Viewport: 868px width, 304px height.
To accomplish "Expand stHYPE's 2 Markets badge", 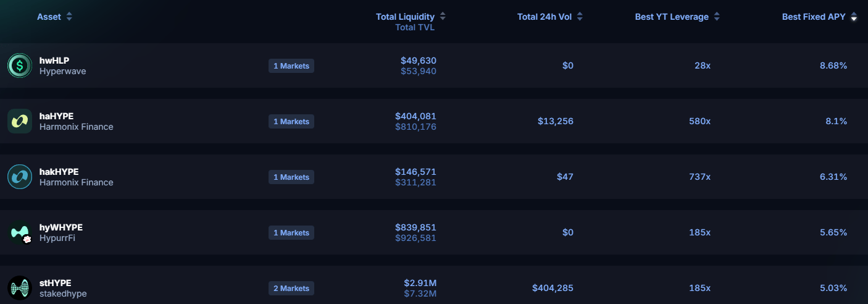I will pos(291,289).
